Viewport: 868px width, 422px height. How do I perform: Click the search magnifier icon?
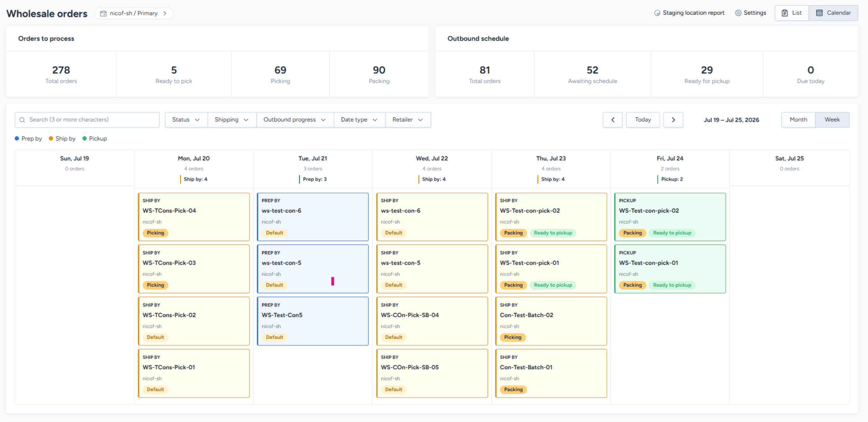[x=22, y=120]
